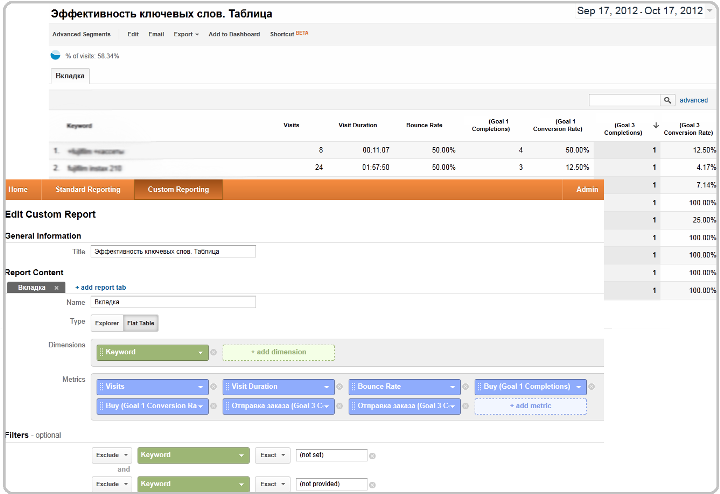Screen dimensions: 720x494
Task: Click the + add dimension placeholder
Action: [278, 352]
